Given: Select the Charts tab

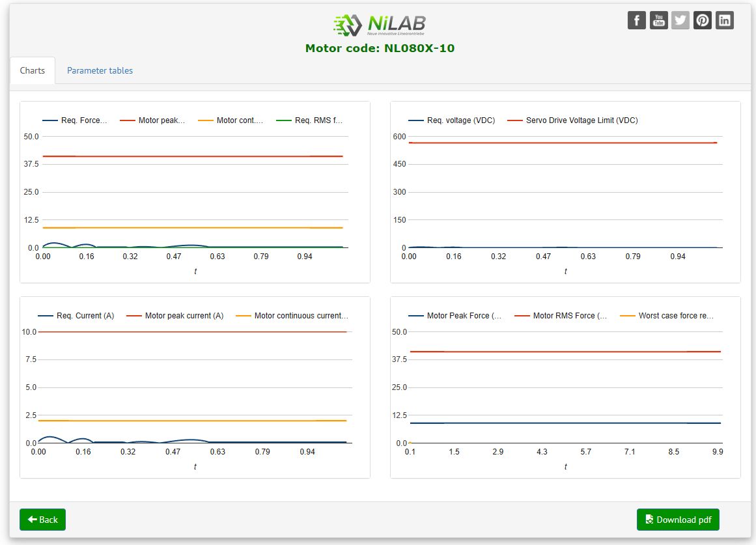Looking at the screenshot, I should (33, 70).
